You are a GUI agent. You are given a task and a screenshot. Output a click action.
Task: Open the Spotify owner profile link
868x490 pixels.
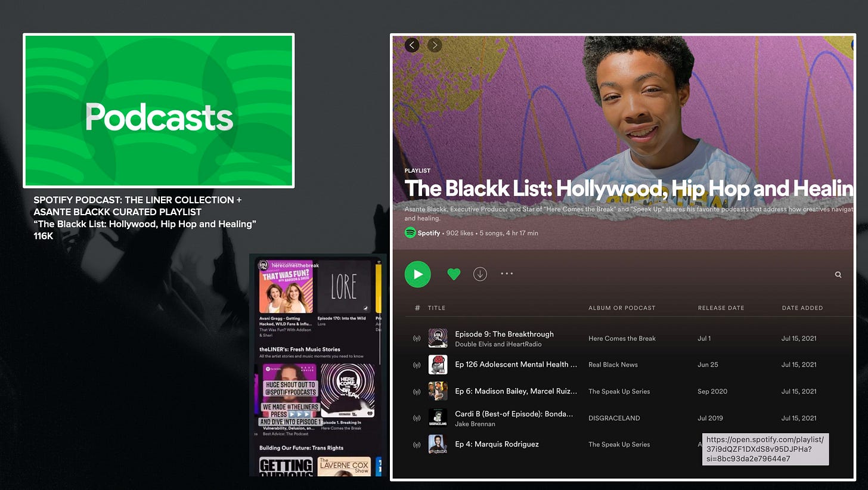pos(429,233)
